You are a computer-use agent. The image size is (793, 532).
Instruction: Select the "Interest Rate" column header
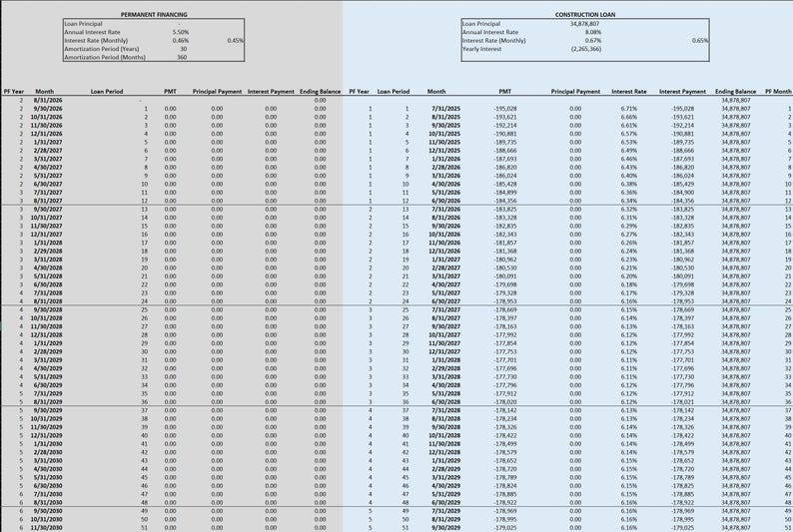[629, 92]
